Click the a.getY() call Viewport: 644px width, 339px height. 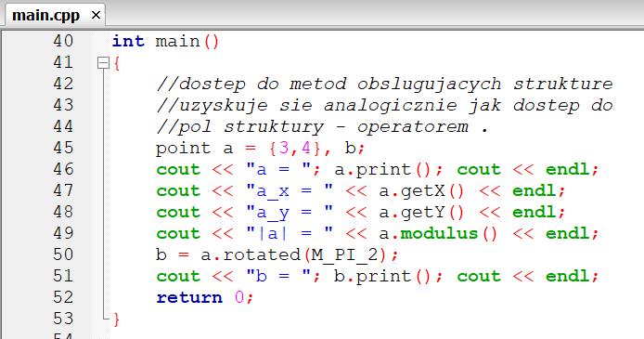coord(421,212)
